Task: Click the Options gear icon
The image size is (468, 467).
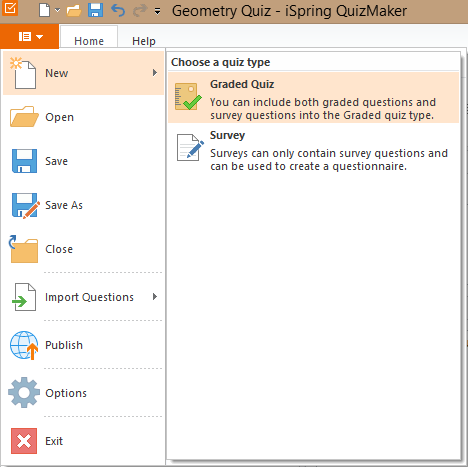Action: (x=24, y=393)
